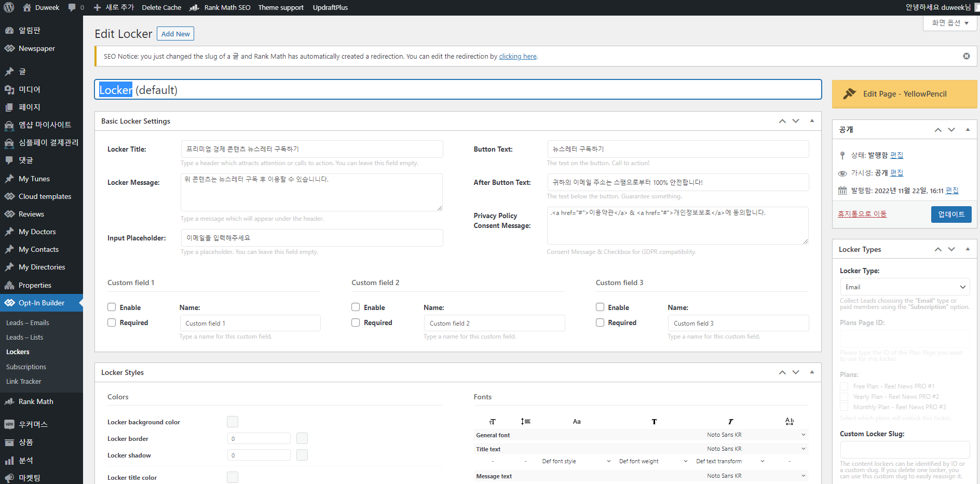Screen dimensions: 980x484
Task: Open UpdraftPlus in admin bar
Action: click(x=330, y=7)
